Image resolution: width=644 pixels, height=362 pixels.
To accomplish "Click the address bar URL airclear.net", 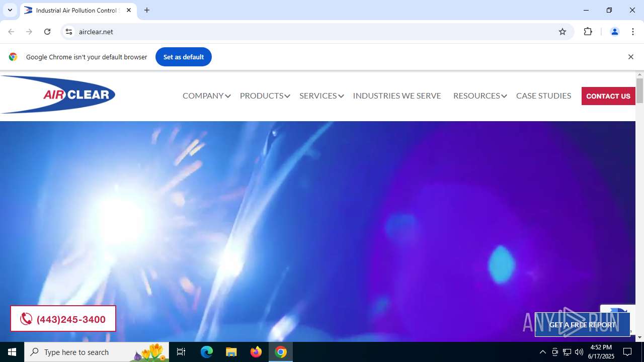I will point(96,32).
